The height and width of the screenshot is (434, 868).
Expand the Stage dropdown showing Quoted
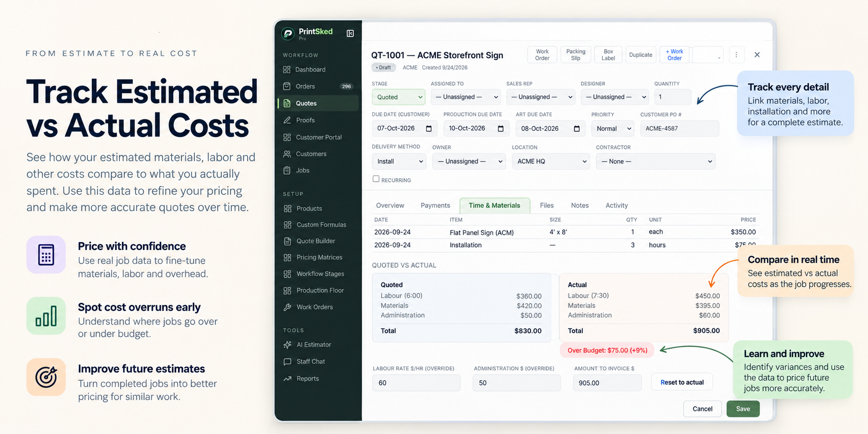(398, 97)
